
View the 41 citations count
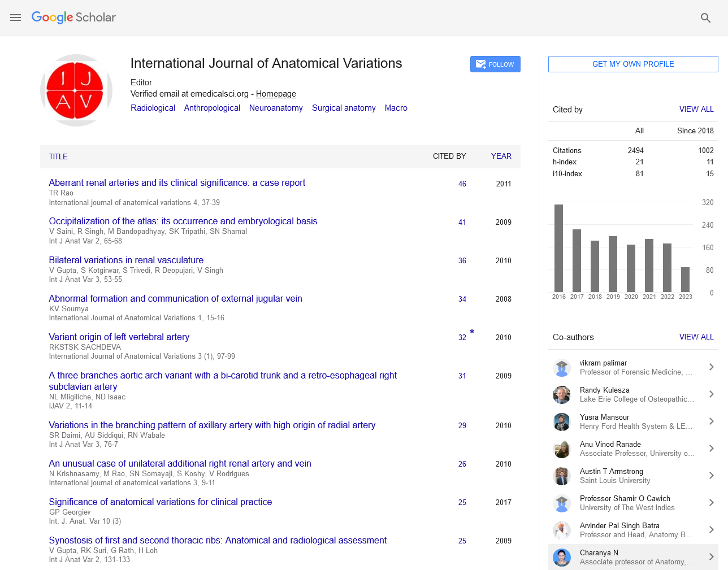click(462, 222)
